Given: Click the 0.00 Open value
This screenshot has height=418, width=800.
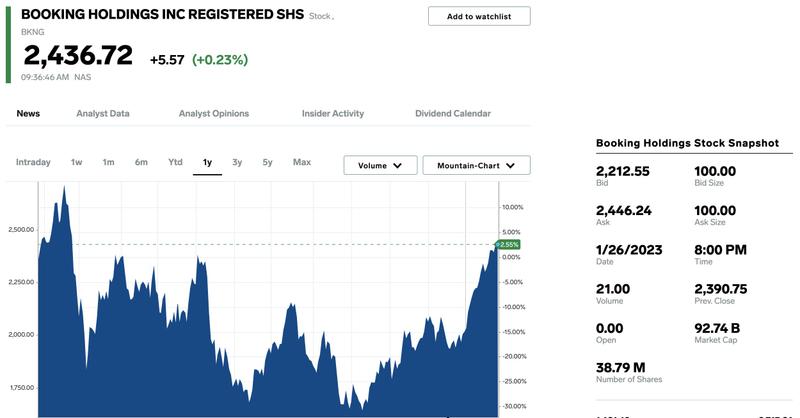Looking at the screenshot, I should [609, 329].
